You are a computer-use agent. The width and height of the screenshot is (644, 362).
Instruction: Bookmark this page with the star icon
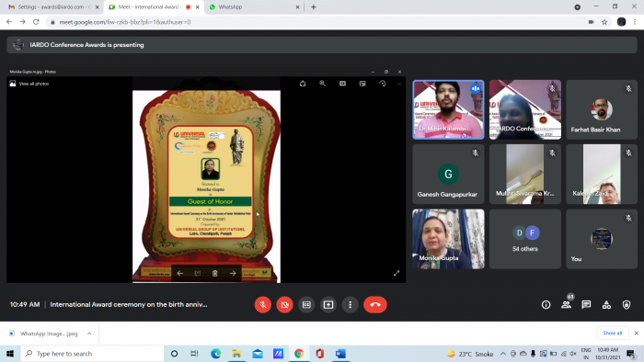coord(604,22)
